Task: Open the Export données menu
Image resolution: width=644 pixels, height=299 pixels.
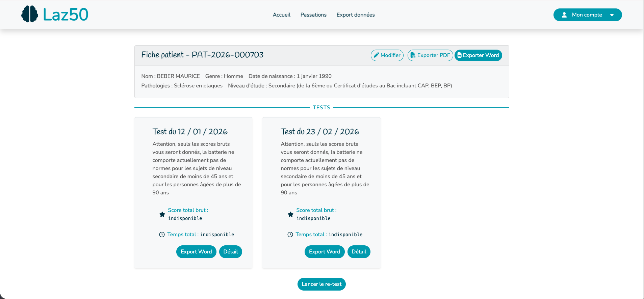Action: 356,15
